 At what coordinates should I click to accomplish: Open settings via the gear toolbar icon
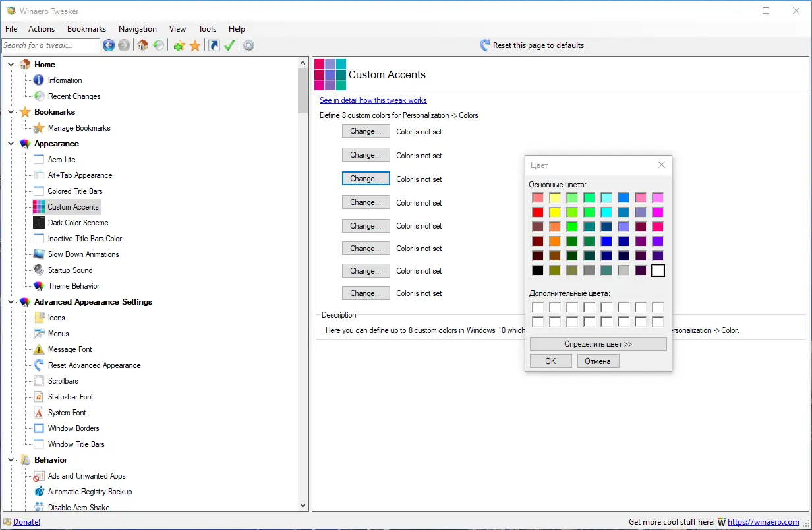248,45
